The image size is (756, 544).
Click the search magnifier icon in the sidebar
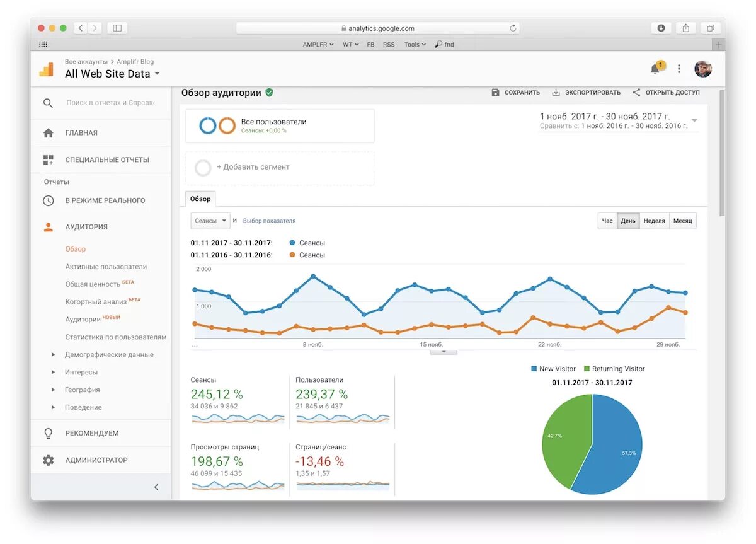pyautogui.click(x=48, y=103)
